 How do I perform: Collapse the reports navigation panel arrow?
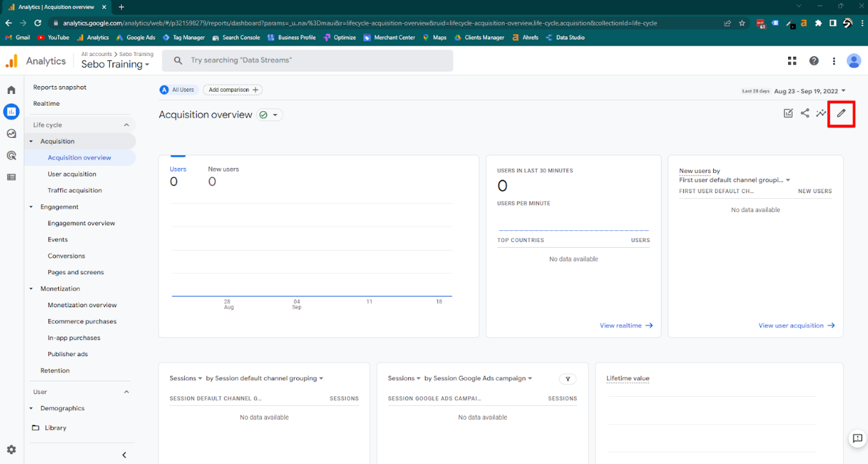click(x=125, y=455)
